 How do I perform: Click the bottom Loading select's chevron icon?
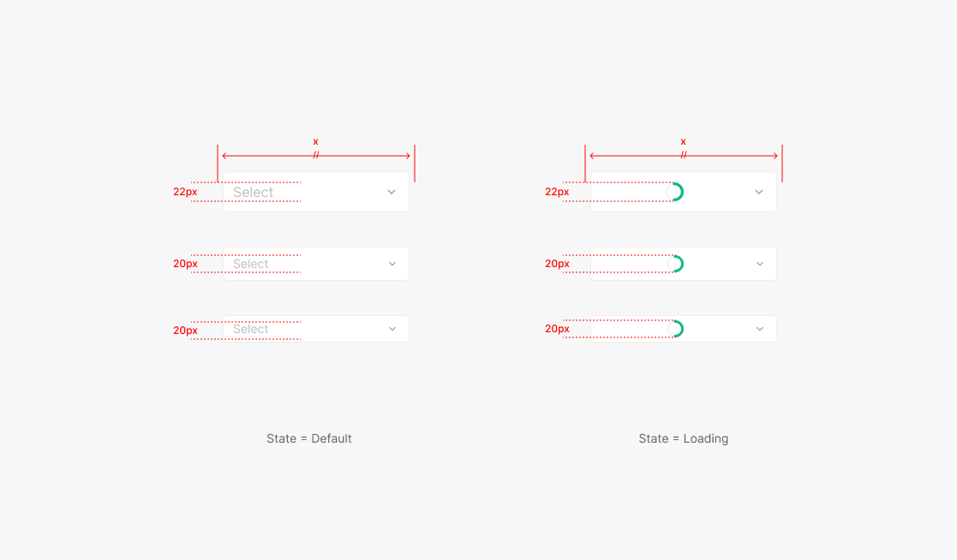[760, 329]
